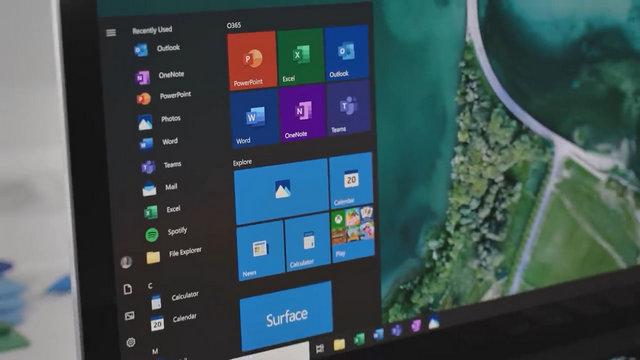
Task: Open Photos from the taskbar
Action: pos(433,322)
